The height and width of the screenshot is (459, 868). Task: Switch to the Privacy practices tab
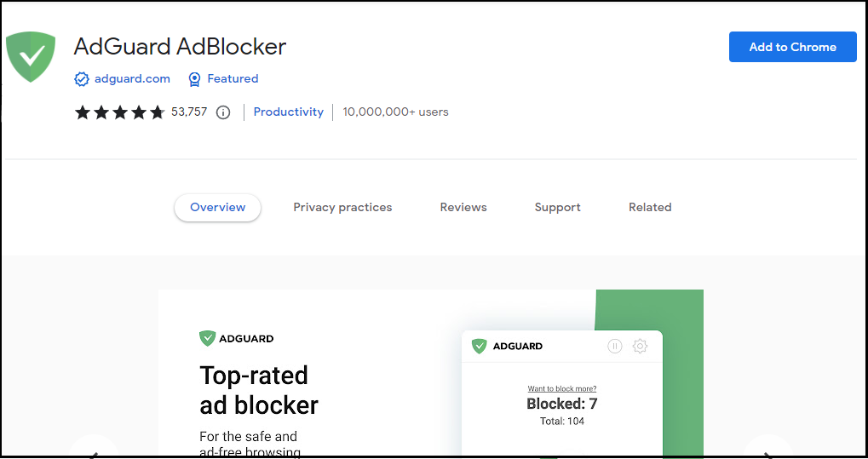342,208
